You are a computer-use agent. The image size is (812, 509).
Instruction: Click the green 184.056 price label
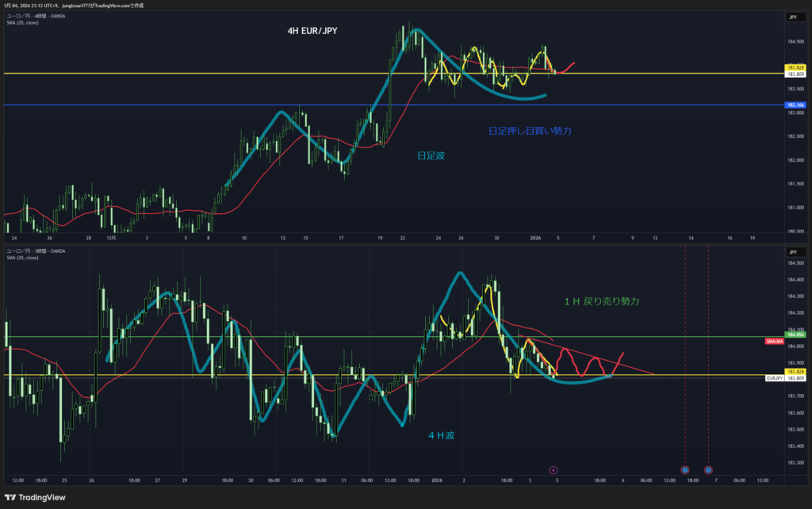click(795, 334)
